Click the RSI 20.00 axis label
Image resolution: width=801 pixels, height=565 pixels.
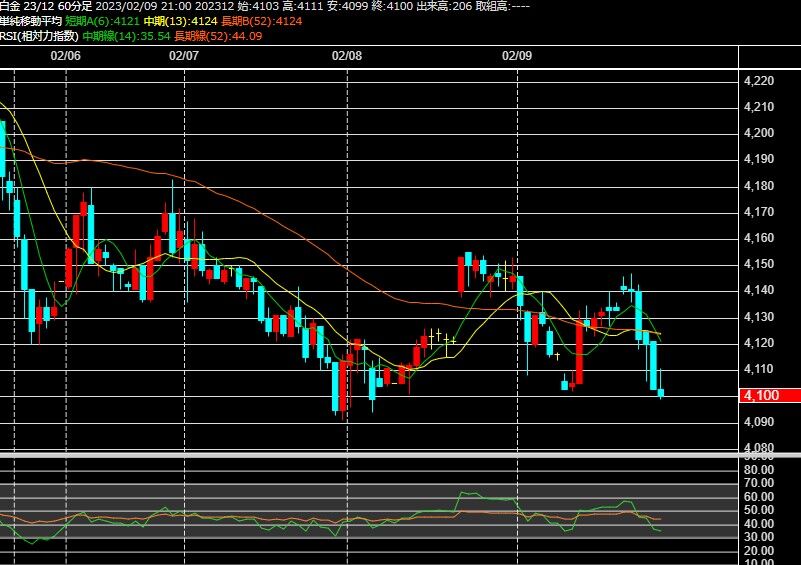tap(759, 551)
